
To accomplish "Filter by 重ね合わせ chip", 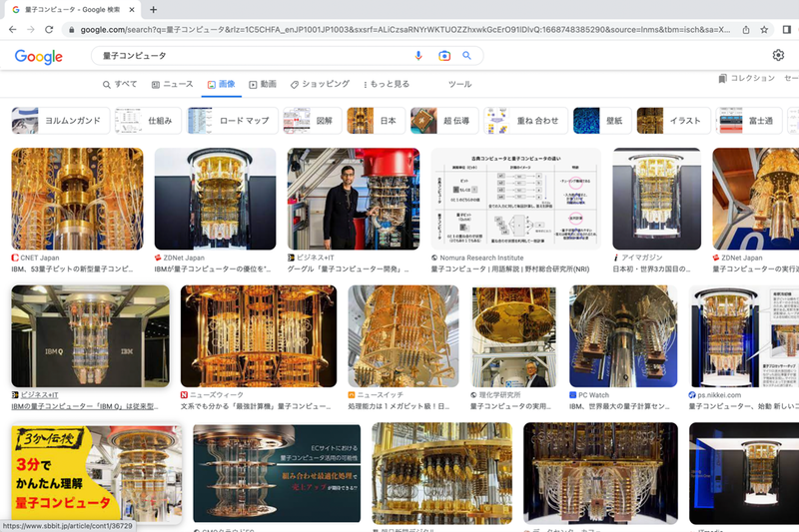I will (526, 121).
